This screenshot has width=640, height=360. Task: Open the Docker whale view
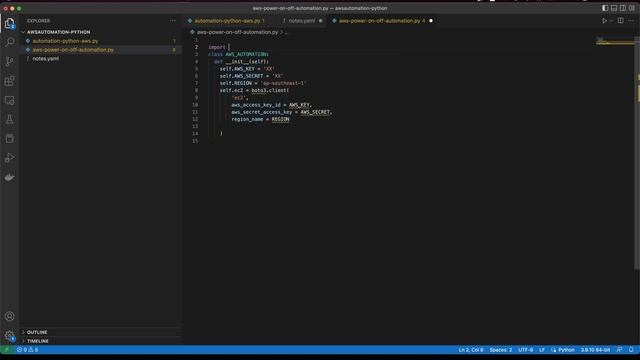tap(9, 177)
